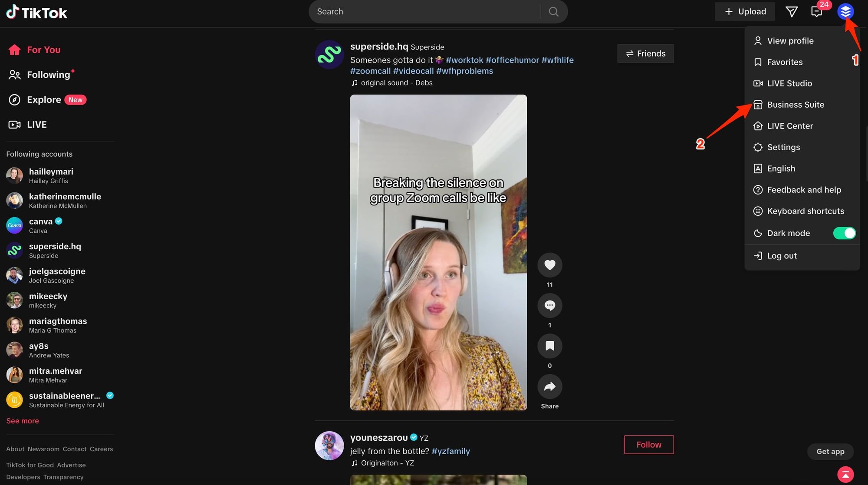Toggle Follow button for youneszarou
Screen dimensions: 868x485
click(649, 445)
